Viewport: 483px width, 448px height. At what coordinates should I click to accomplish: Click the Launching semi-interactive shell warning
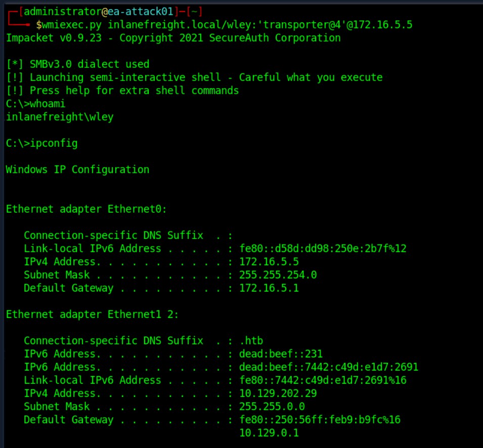click(194, 77)
